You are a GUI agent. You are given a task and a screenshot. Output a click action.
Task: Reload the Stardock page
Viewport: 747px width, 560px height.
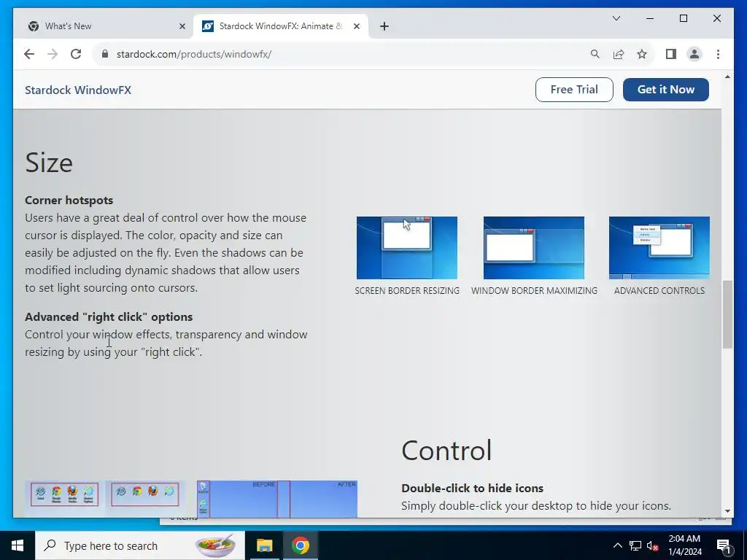(x=76, y=54)
